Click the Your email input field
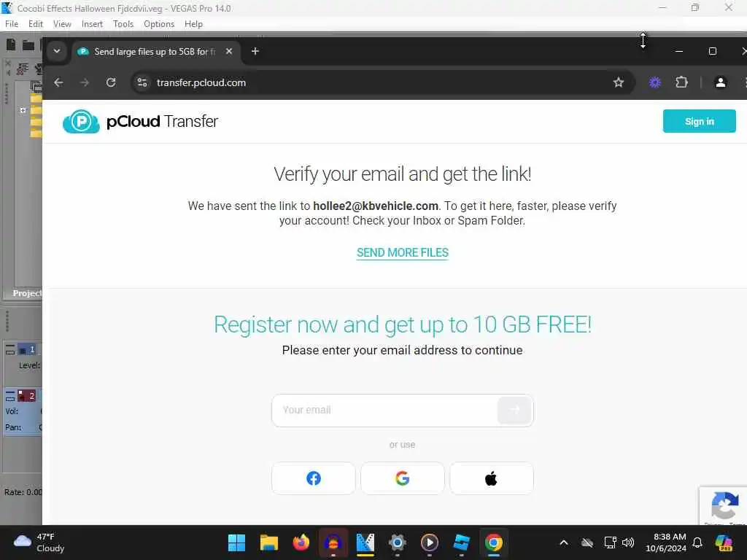Screen dimensions: 747x560 pos(385,410)
